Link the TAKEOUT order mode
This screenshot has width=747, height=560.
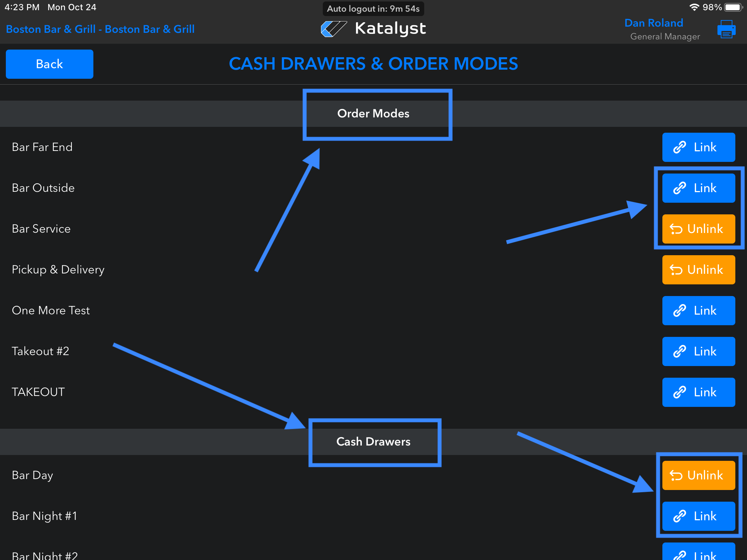point(698,392)
